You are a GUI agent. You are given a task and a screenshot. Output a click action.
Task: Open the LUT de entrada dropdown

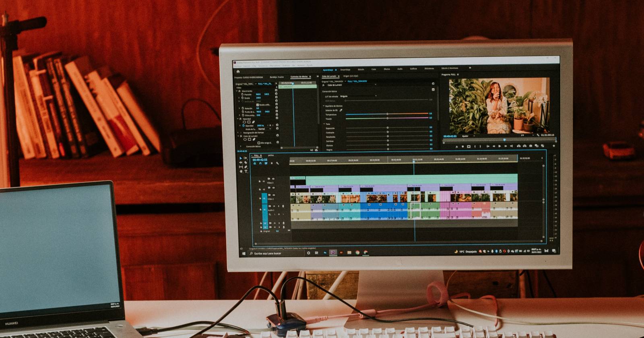pos(358,96)
